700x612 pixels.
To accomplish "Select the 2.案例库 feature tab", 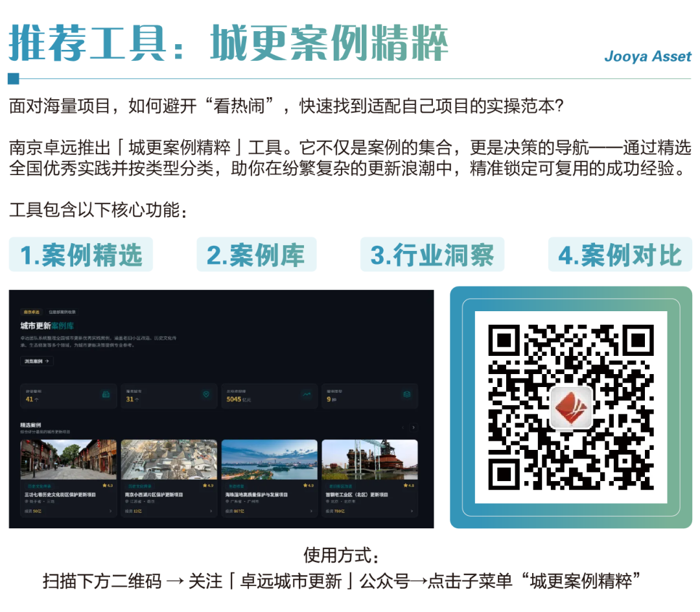I will (256, 255).
